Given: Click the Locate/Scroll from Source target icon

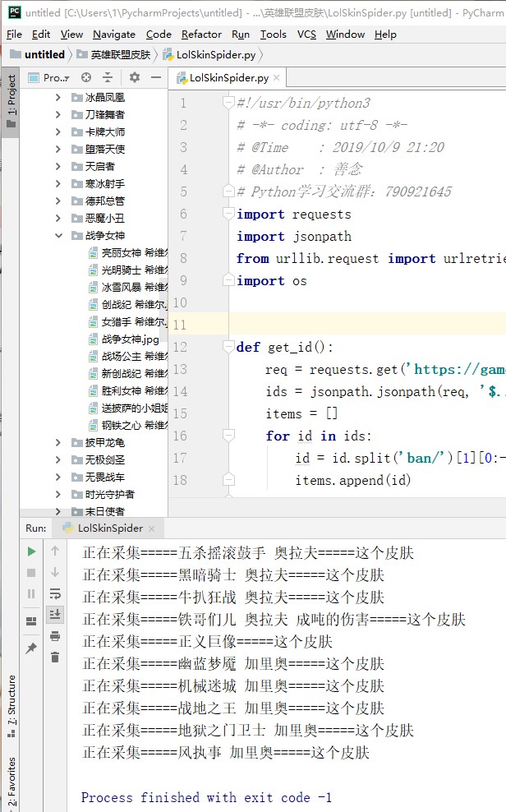Looking at the screenshot, I should click(x=86, y=77).
